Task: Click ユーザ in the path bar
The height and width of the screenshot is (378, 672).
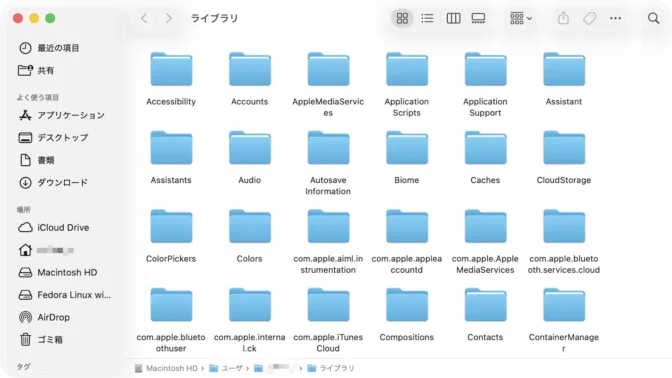Action: 226,368
